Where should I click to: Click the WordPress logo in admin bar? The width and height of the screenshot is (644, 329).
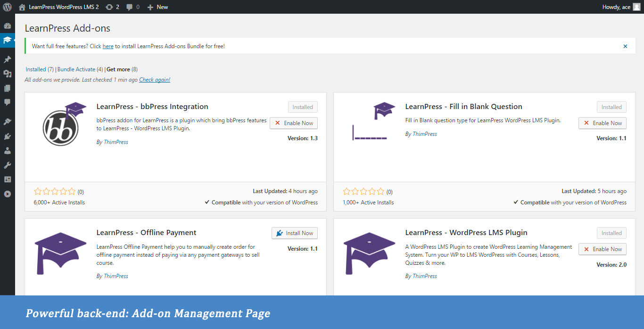[7, 7]
